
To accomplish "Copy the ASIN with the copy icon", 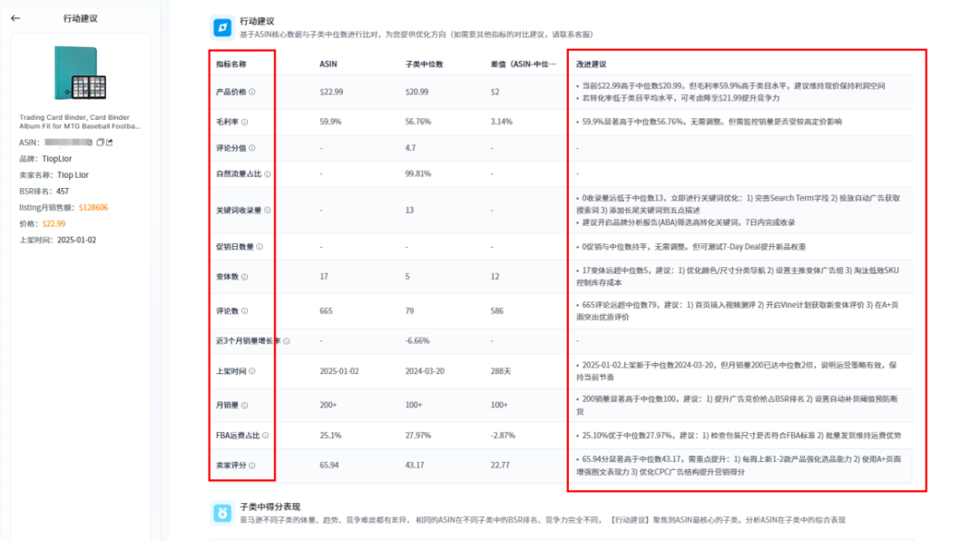I will click(x=100, y=143).
